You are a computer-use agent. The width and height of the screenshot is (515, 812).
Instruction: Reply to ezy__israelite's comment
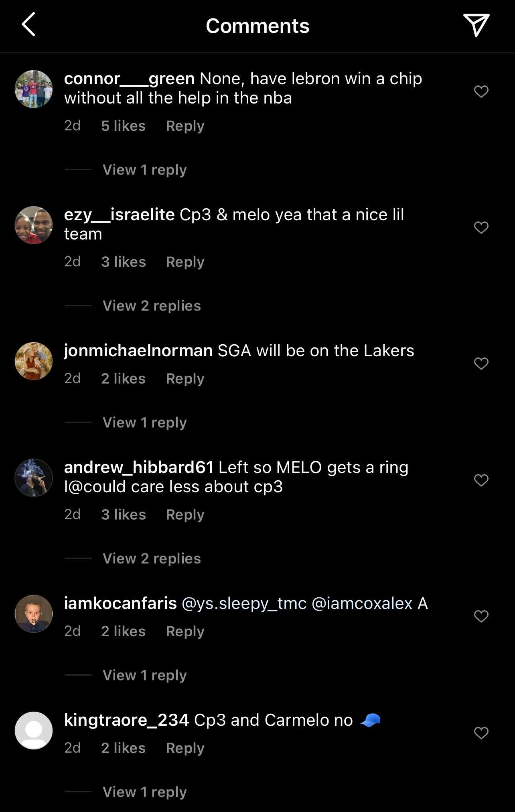(185, 262)
